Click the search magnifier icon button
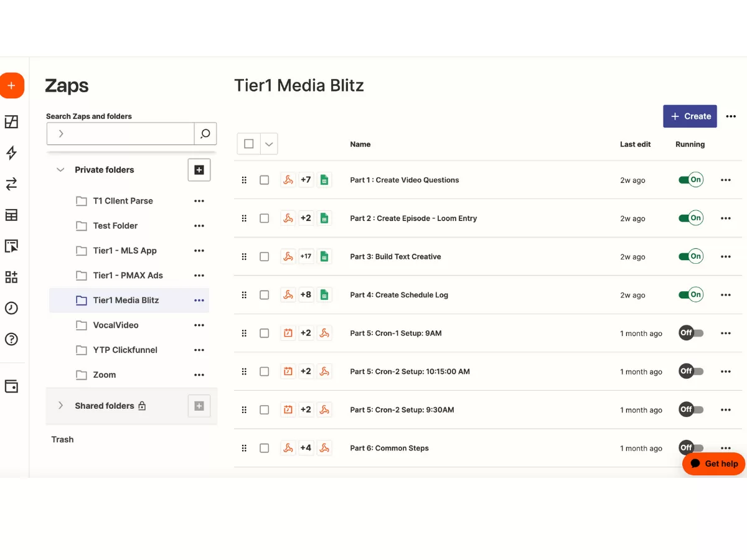This screenshot has height=560, width=747. pyautogui.click(x=205, y=134)
